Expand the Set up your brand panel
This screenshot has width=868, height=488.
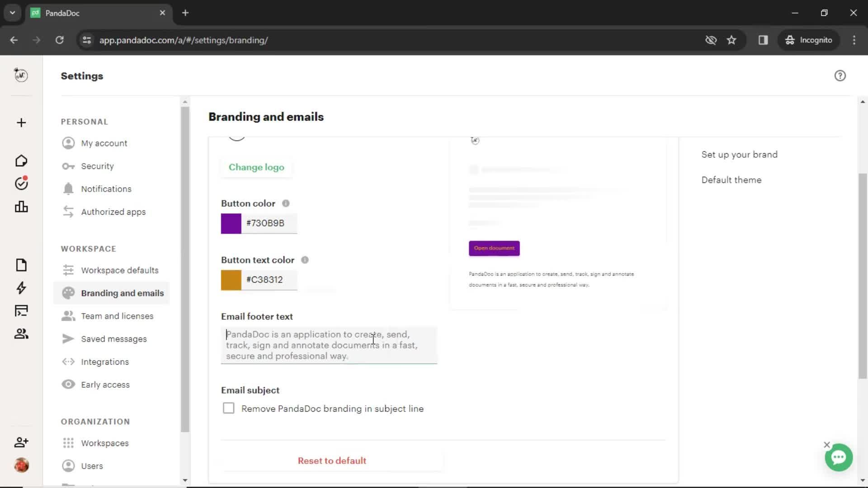[739, 155]
